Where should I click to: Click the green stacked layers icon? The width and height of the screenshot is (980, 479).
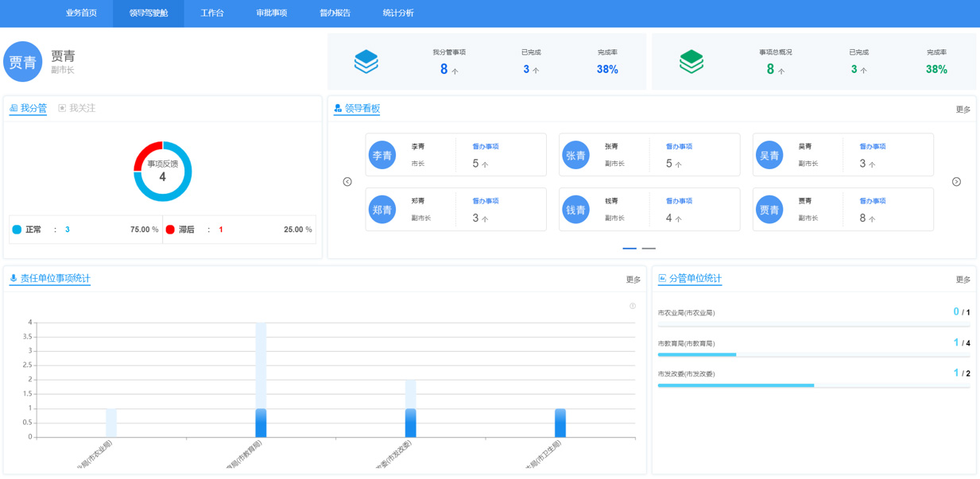point(691,62)
